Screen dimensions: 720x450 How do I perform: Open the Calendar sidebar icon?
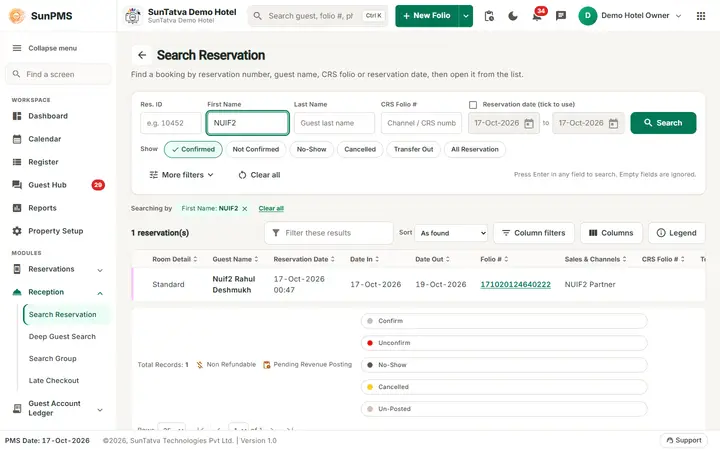(x=17, y=139)
